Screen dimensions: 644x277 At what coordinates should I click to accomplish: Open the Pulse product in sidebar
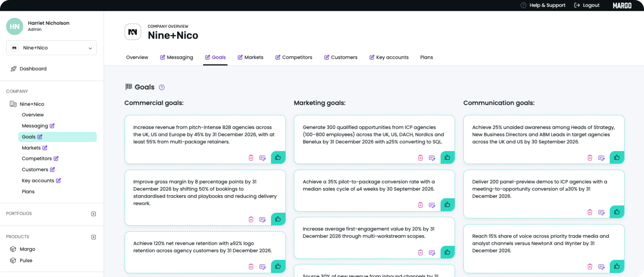(21, 260)
